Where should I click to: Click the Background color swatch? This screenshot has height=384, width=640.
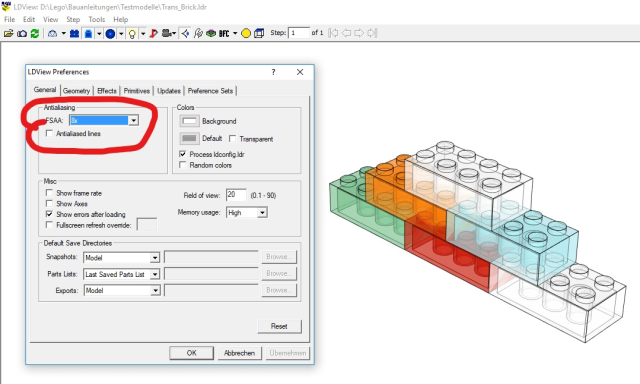point(189,121)
